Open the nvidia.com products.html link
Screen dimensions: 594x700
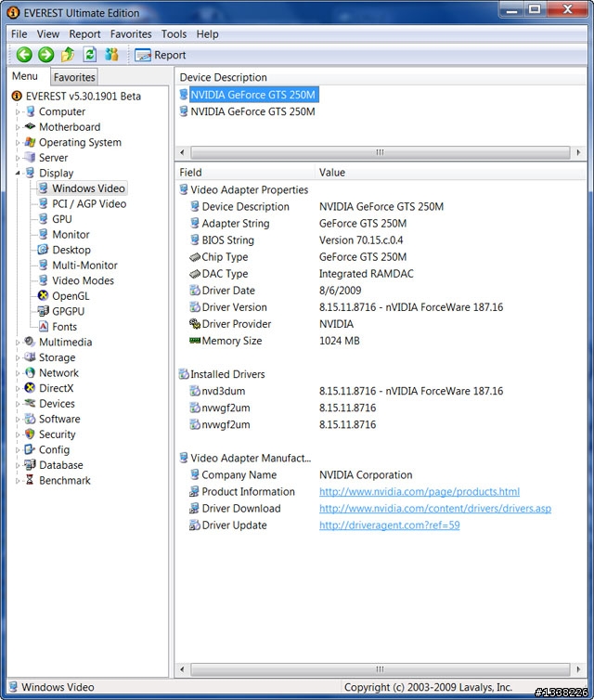(420, 491)
